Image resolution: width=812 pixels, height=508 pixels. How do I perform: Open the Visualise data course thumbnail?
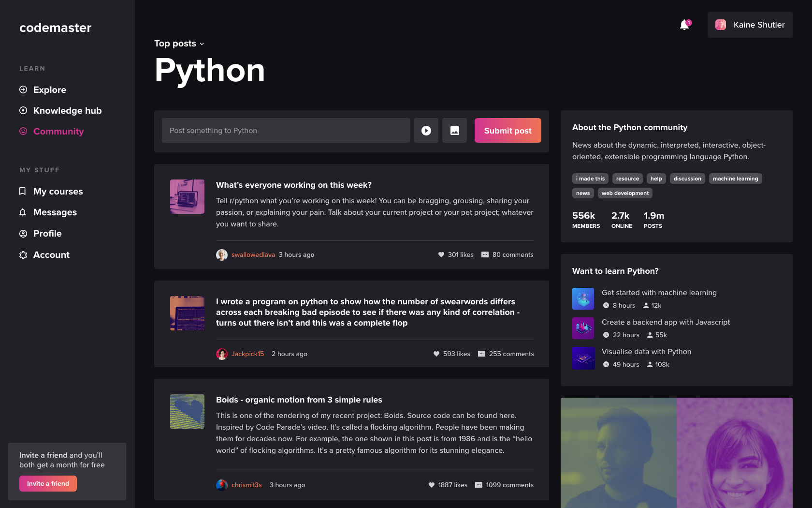click(583, 358)
